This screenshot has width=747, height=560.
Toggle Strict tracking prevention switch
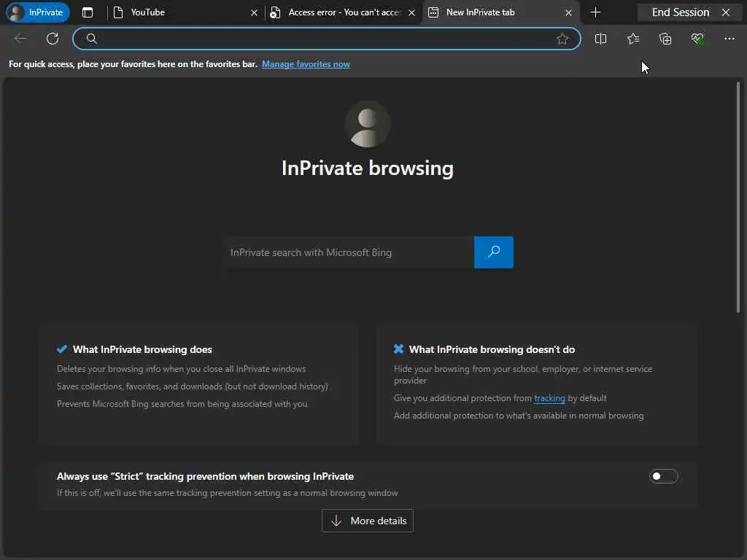(x=663, y=476)
